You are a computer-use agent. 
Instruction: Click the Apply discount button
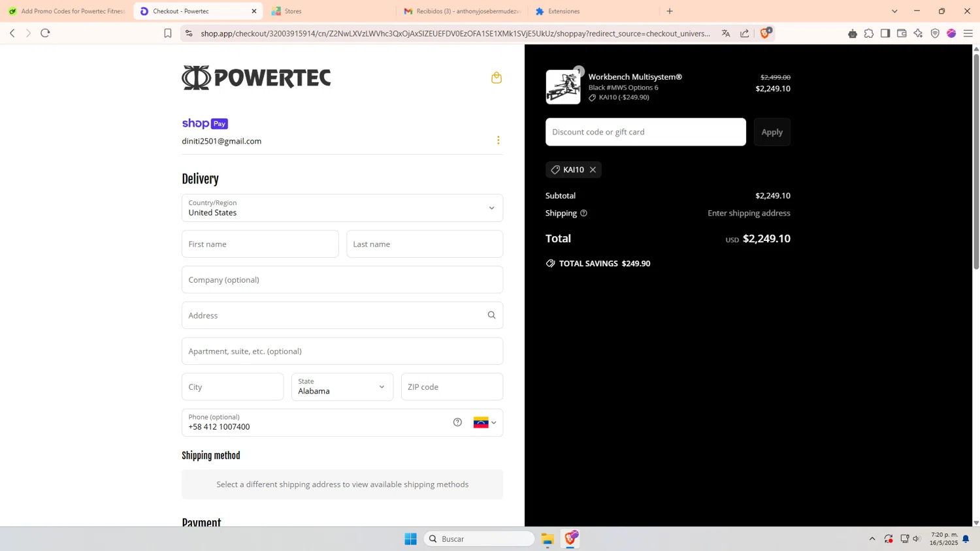point(772,132)
